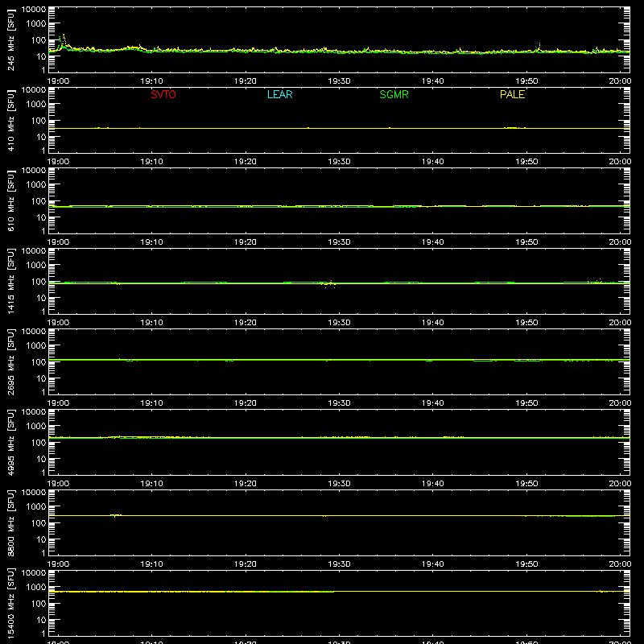Select the 8800 MHz [SFU] axis title
The width and height of the screenshot is (644, 644).
click(x=10, y=522)
